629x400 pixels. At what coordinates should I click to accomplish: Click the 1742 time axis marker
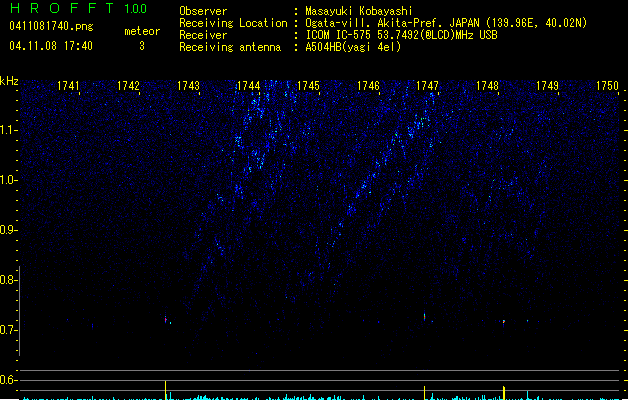[128, 86]
